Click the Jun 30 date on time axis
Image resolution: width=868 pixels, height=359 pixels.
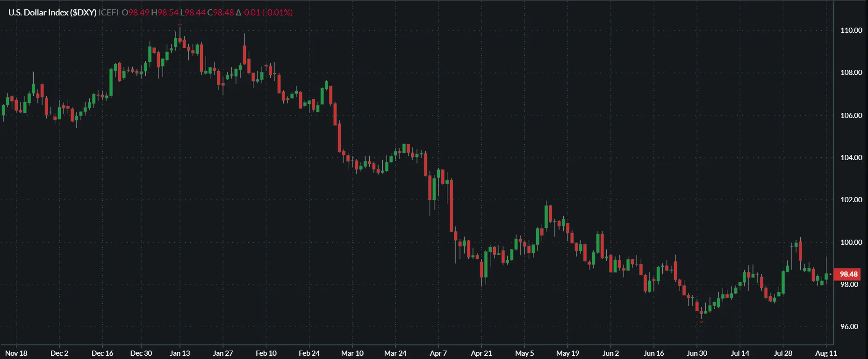(696, 353)
